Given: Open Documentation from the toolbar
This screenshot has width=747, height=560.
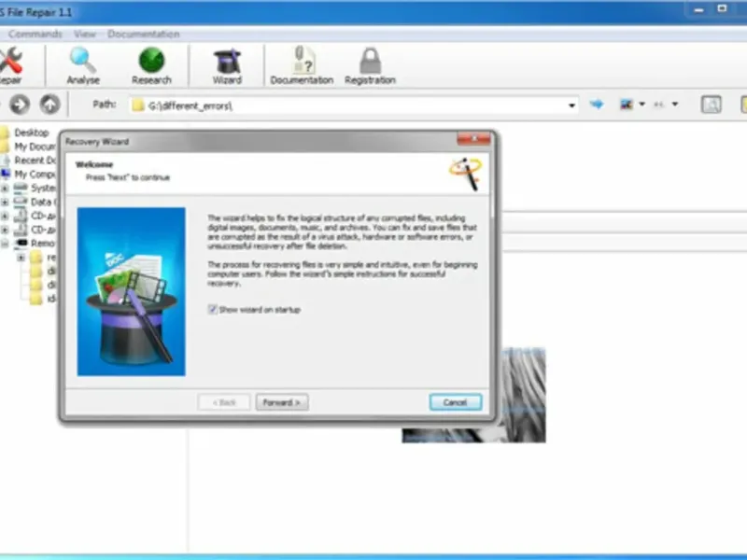Looking at the screenshot, I should click(302, 65).
